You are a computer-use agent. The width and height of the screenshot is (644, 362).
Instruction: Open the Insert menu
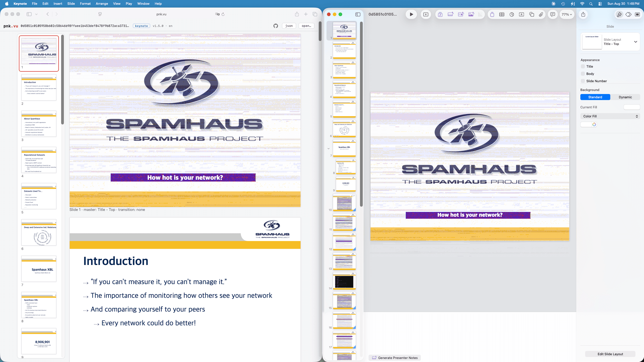click(x=58, y=4)
